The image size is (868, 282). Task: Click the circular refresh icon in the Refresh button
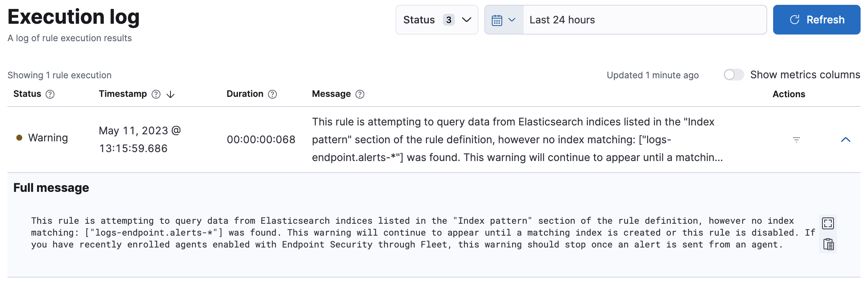click(x=795, y=20)
